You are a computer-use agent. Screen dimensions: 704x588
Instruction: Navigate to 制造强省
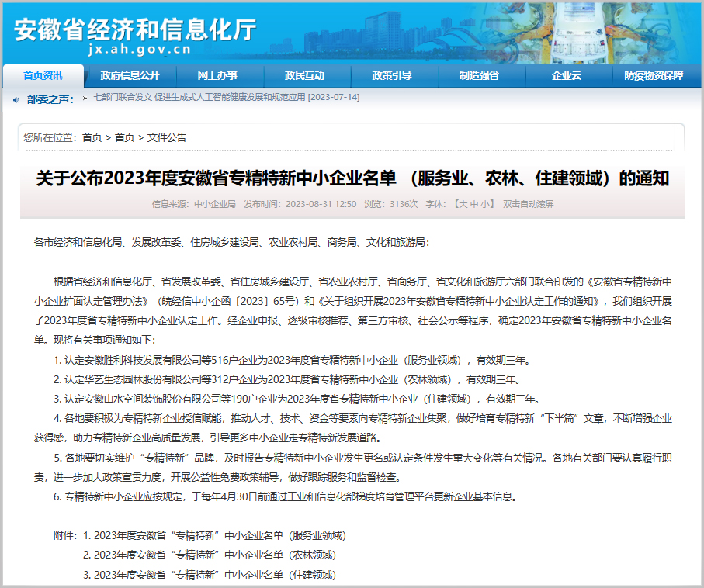pos(479,75)
